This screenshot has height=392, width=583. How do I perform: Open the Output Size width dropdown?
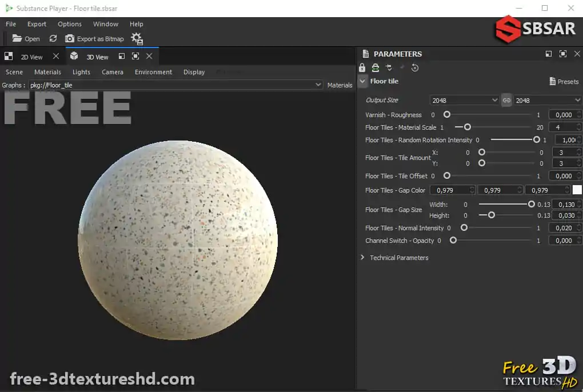pos(465,100)
